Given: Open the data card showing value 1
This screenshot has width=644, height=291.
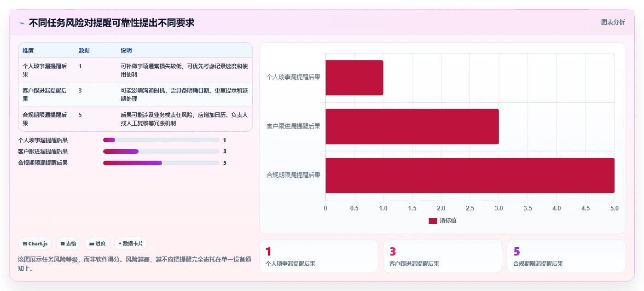Looking at the screenshot, I should click(319, 256).
